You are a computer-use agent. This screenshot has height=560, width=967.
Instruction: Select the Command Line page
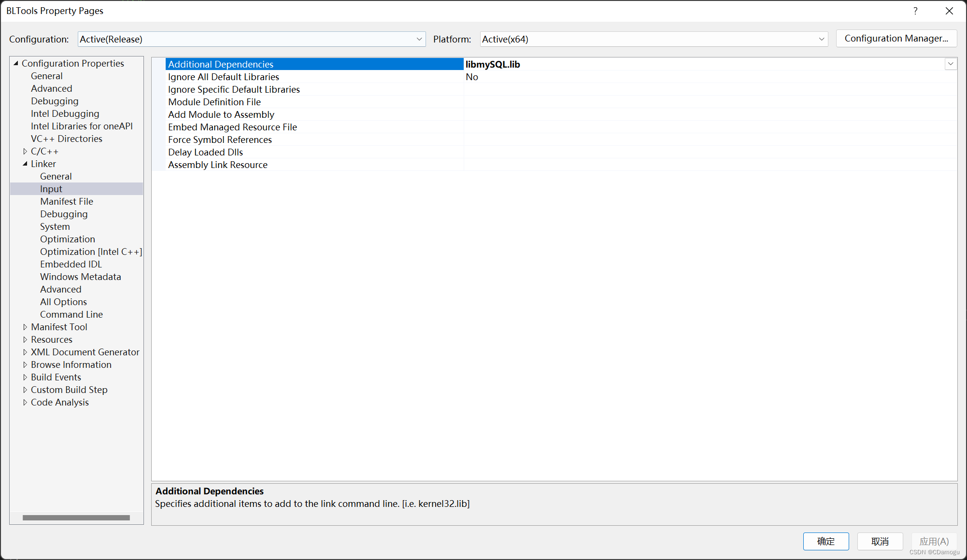71,314
